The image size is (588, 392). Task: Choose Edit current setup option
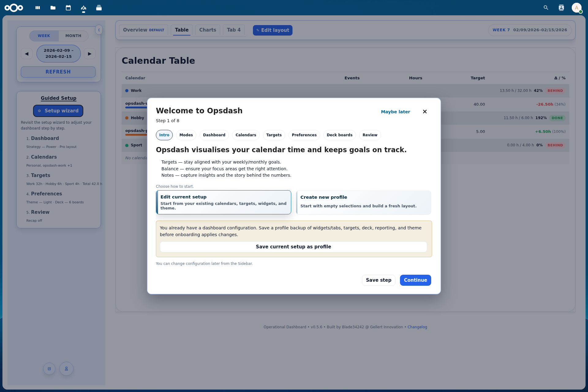(x=224, y=202)
